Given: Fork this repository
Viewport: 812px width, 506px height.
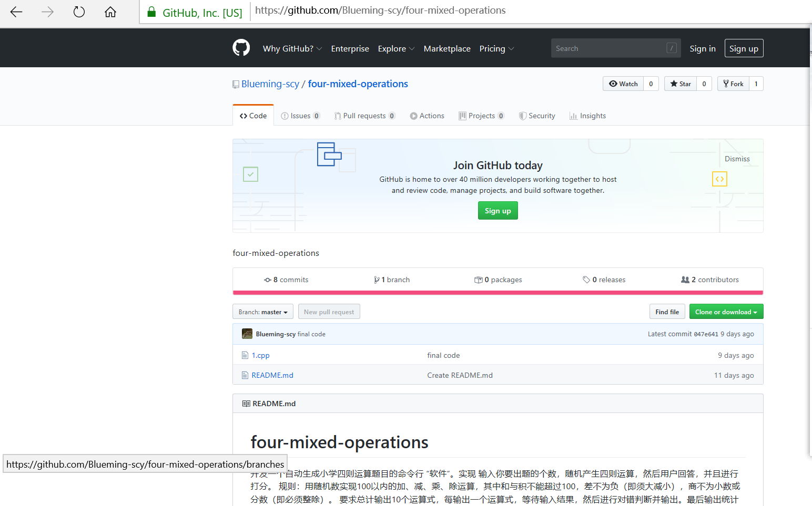Looking at the screenshot, I should pyautogui.click(x=733, y=84).
